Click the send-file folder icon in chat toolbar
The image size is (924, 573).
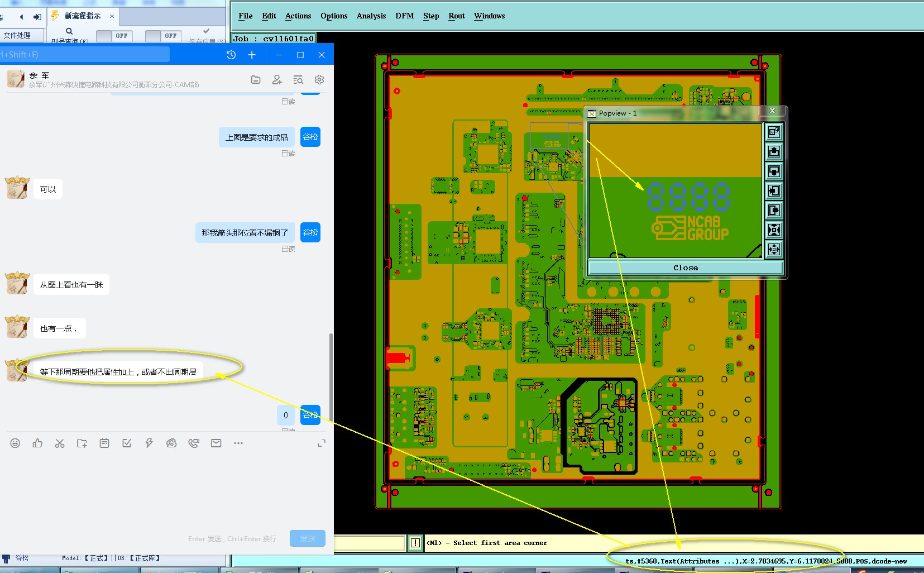(82, 443)
